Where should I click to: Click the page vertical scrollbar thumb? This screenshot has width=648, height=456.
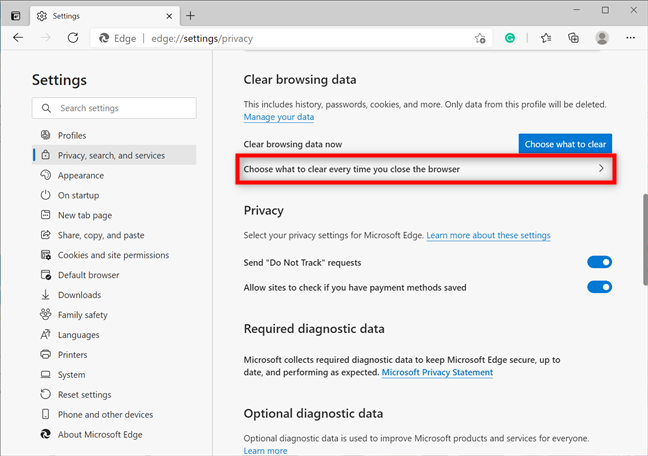645,239
